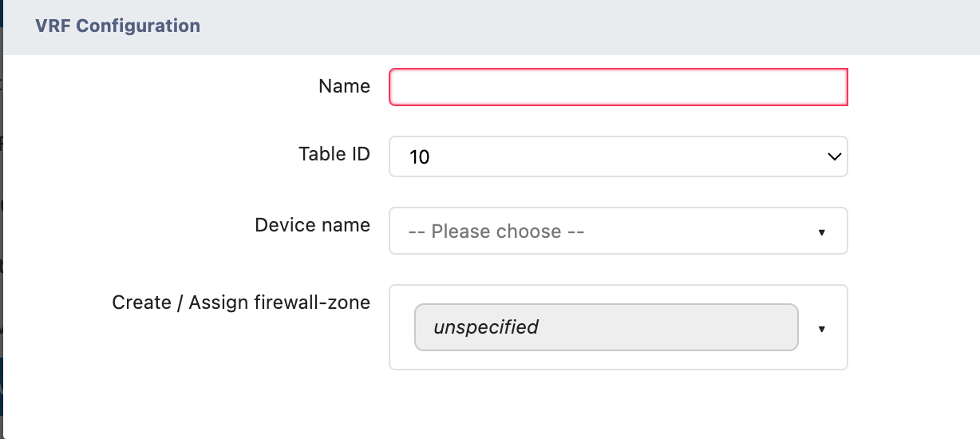Click the gray VRF Configuration header bar
980x439 pixels.
[x=559, y=26]
